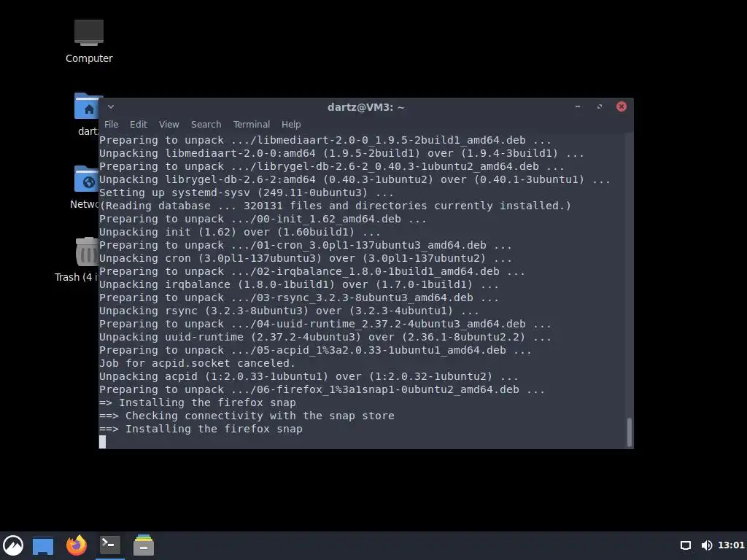Click 'Preparing to unpack .../03-rsync' line
This screenshot has height=560, width=747.
[x=298, y=297]
